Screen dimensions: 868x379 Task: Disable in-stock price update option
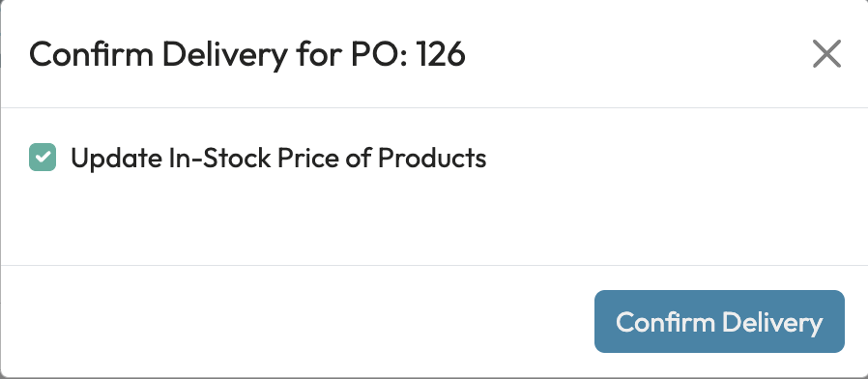tap(43, 158)
